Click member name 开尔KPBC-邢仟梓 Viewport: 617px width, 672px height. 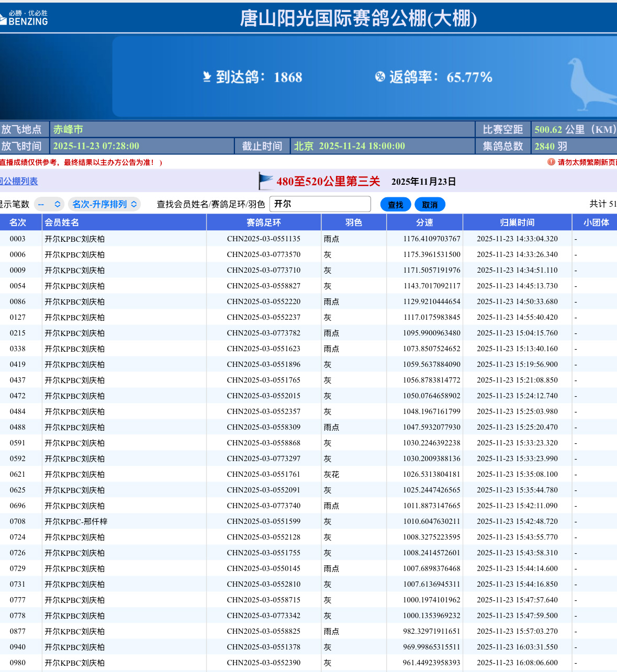(76, 521)
